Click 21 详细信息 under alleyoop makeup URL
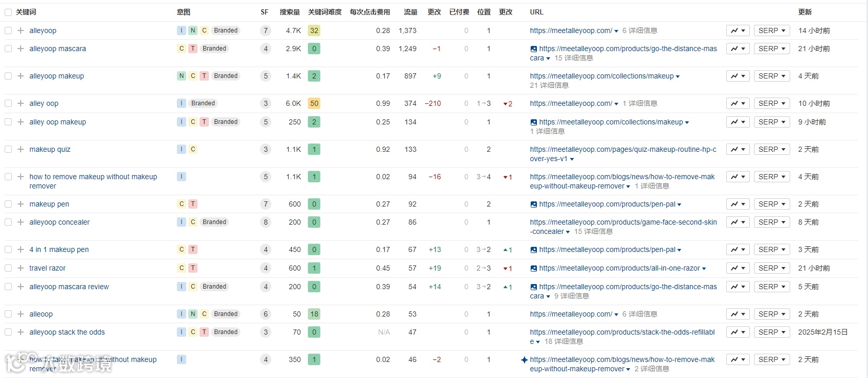The height and width of the screenshot is (378, 868). point(549,85)
